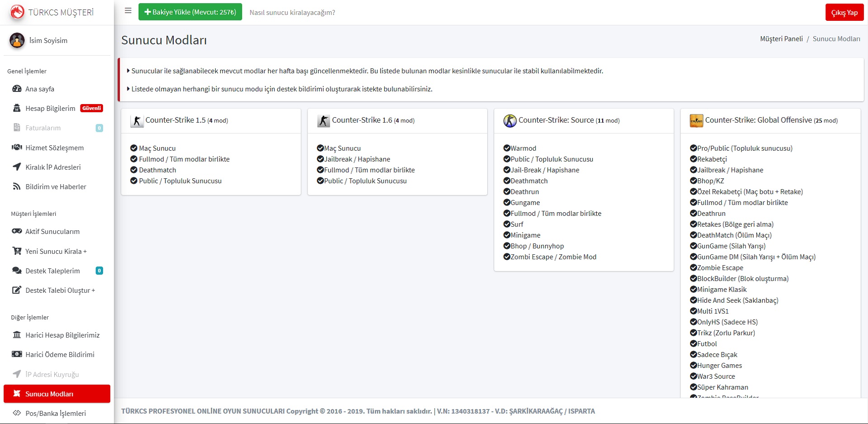The height and width of the screenshot is (424, 868).
Task: Open Sunucu Modları sidebar item
Action: pos(49,394)
